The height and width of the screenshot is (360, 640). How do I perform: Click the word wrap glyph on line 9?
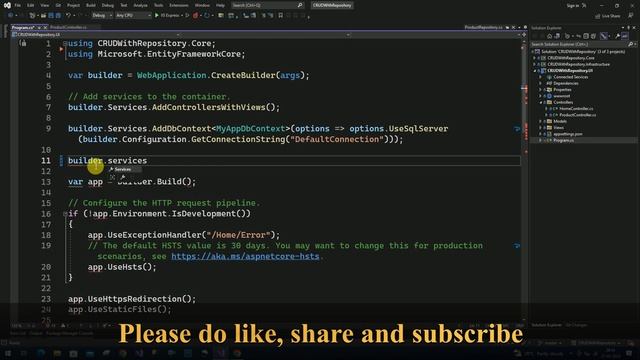click(517, 129)
